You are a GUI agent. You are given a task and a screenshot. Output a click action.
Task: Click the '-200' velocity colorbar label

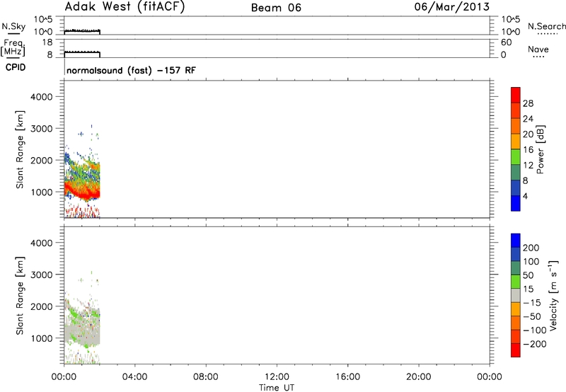[535, 344]
